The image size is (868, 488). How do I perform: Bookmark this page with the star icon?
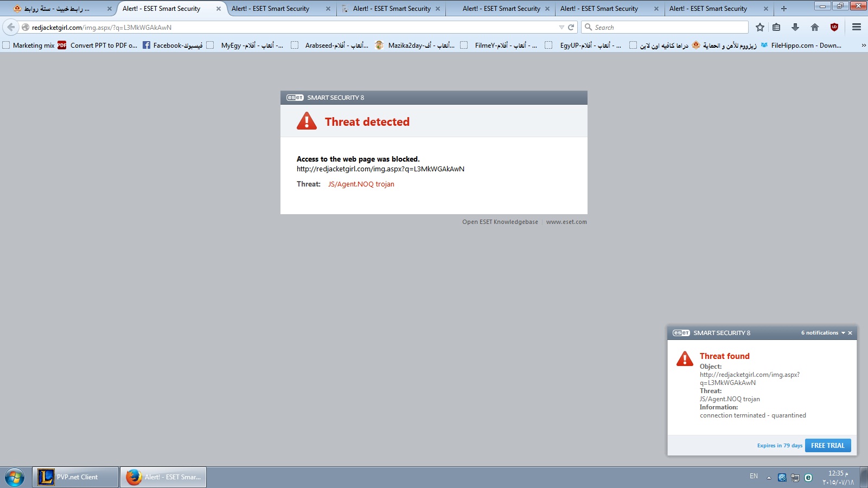pos(760,27)
